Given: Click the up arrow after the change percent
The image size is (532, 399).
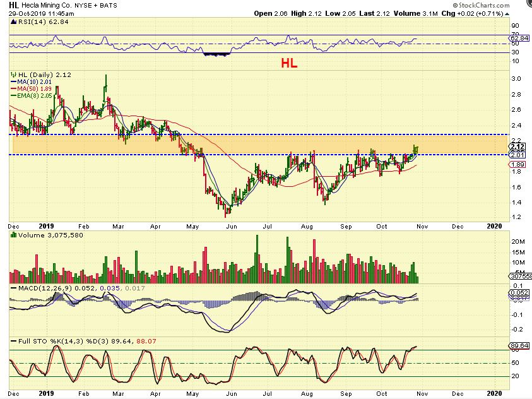Looking at the screenshot, I should coord(507,14).
